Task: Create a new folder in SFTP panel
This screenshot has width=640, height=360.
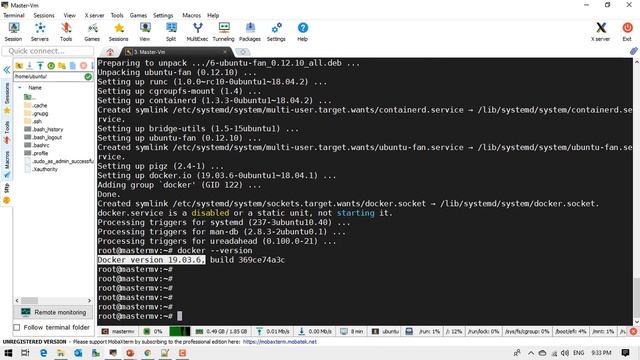Action: tap(62, 65)
